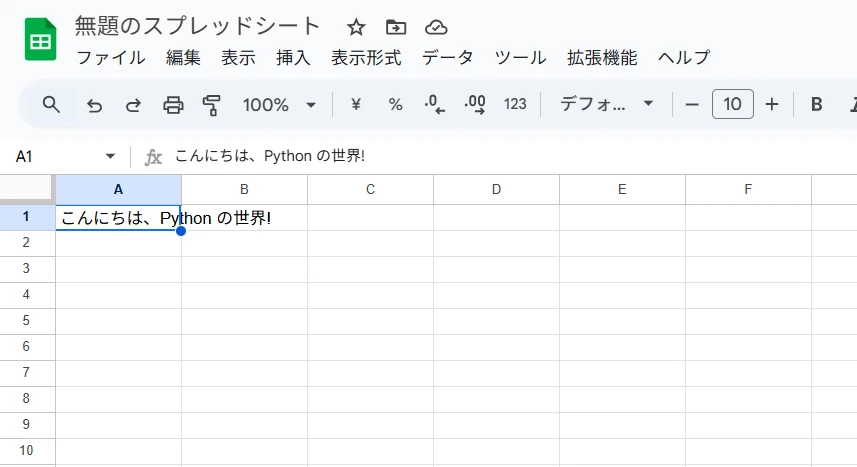Click the move to folder icon
This screenshot has height=467, width=857.
click(x=396, y=27)
